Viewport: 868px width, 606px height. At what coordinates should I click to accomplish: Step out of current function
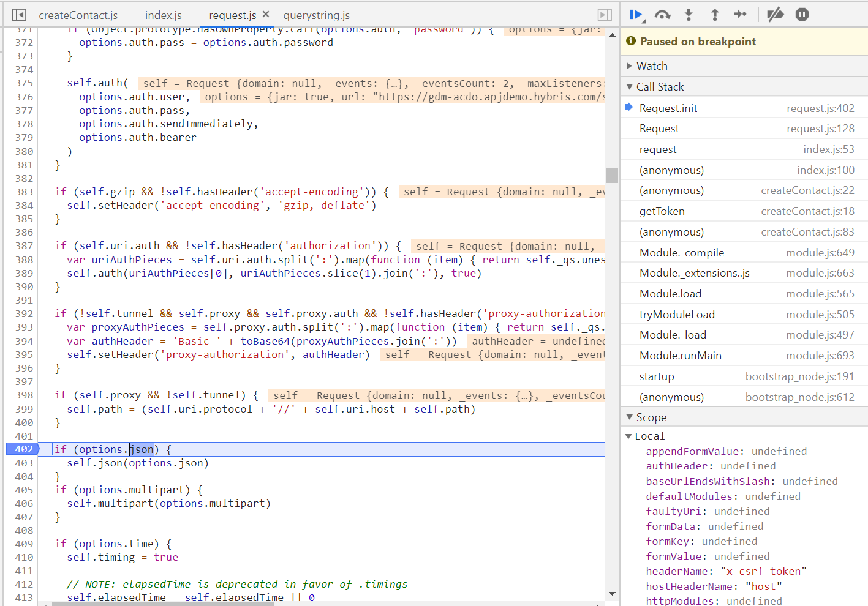[x=714, y=15]
